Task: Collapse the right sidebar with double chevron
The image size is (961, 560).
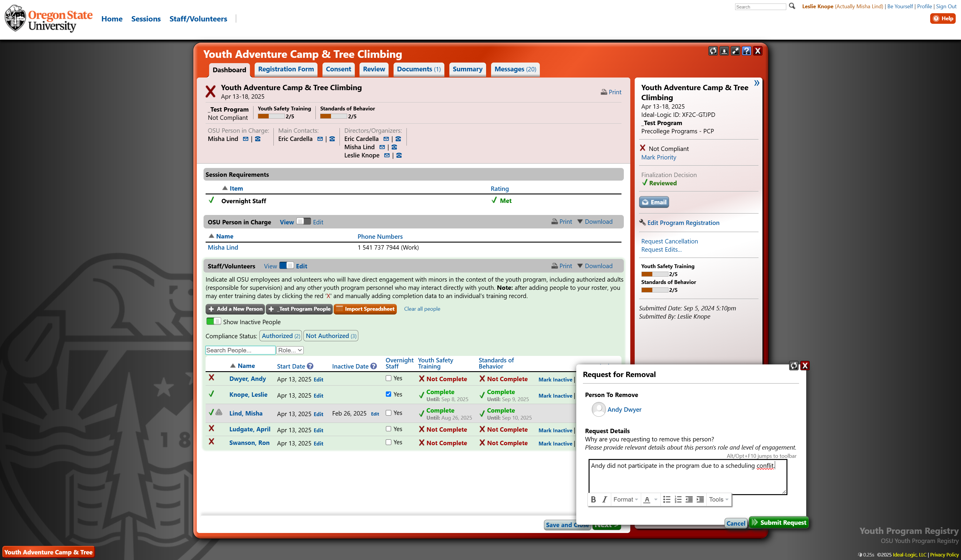Action: (757, 83)
